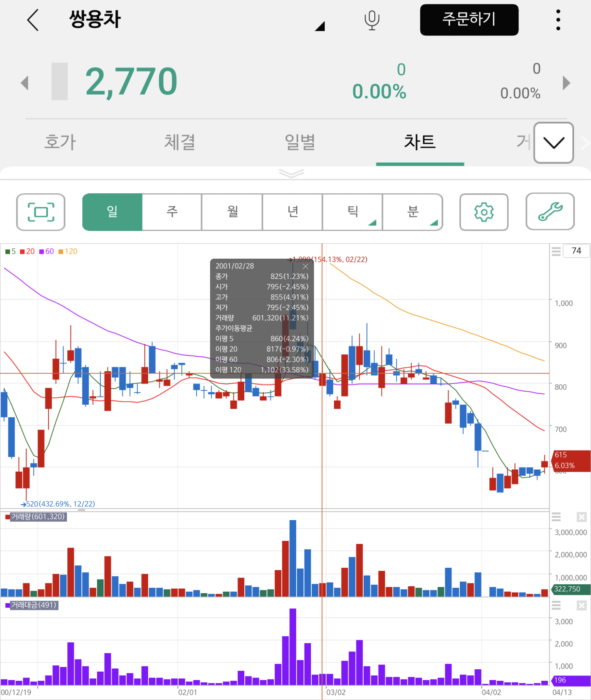The height and width of the screenshot is (700, 591).
Task: Tap the 쌍용차 stock name title
Action: (x=95, y=19)
